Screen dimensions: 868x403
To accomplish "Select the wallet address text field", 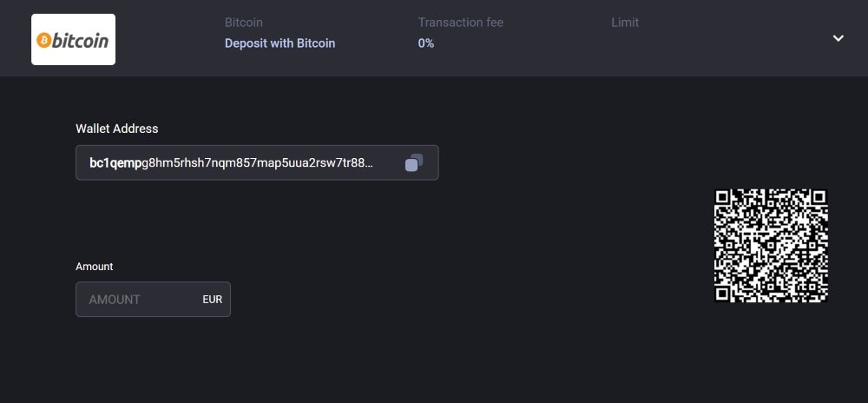I will click(257, 162).
